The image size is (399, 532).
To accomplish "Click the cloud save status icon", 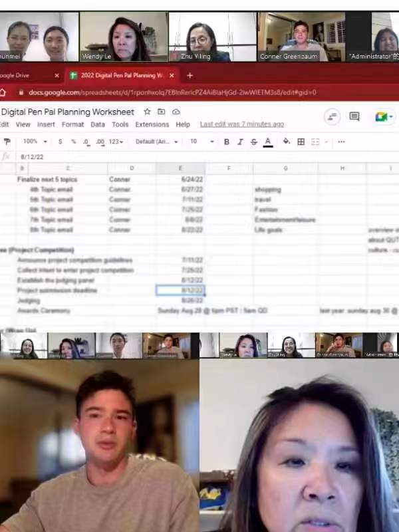I will (176, 112).
